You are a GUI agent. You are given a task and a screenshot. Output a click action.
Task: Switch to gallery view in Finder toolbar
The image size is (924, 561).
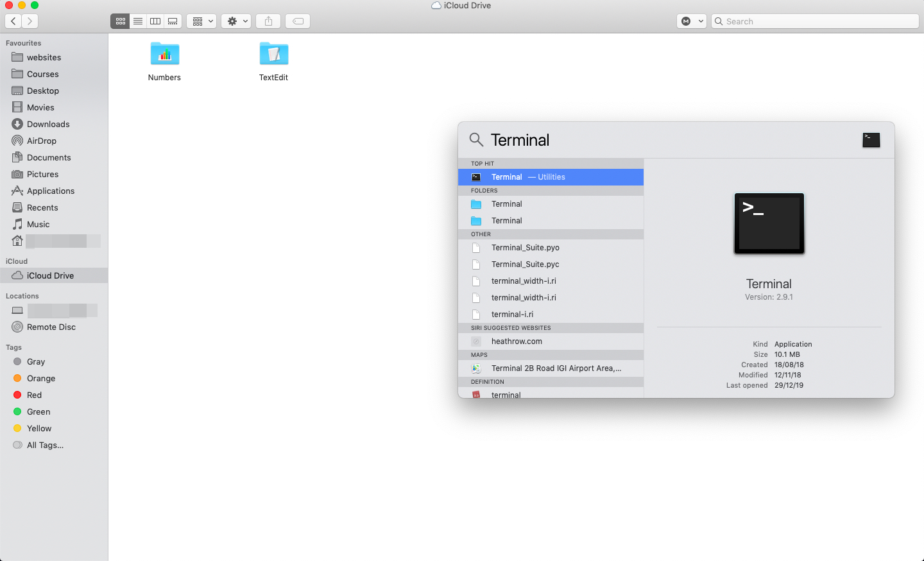pyautogui.click(x=173, y=21)
